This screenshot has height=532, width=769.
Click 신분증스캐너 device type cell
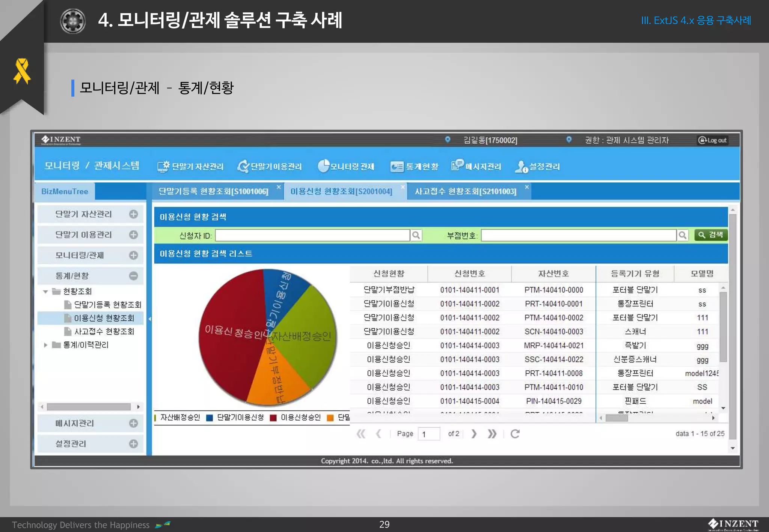pos(635,359)
